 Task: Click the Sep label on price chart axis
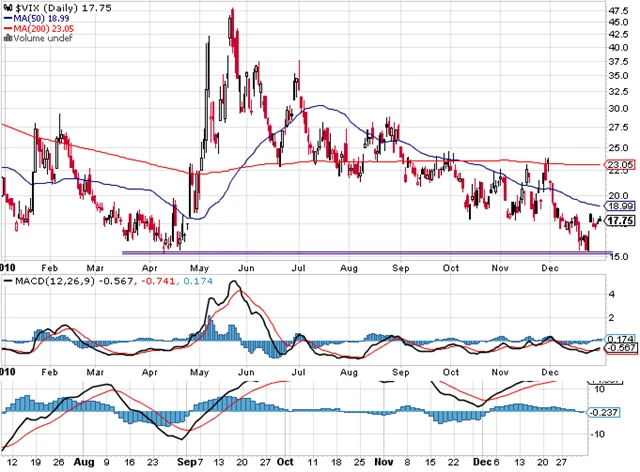click(401, 269)
